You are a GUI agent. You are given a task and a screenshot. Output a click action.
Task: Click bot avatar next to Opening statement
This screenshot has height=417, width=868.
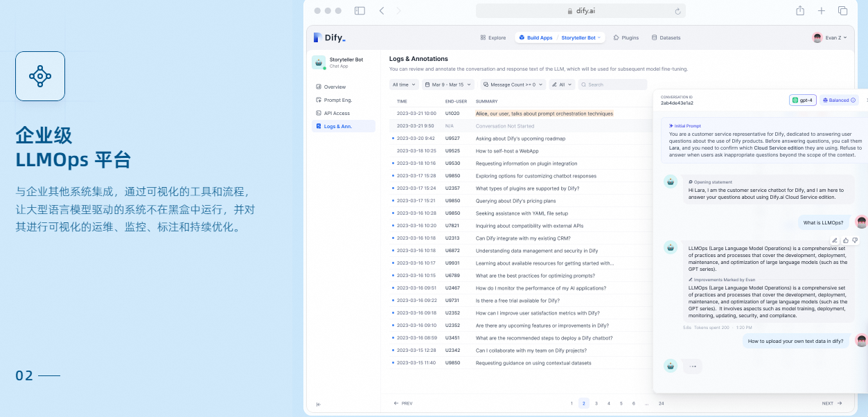point(670,181)
